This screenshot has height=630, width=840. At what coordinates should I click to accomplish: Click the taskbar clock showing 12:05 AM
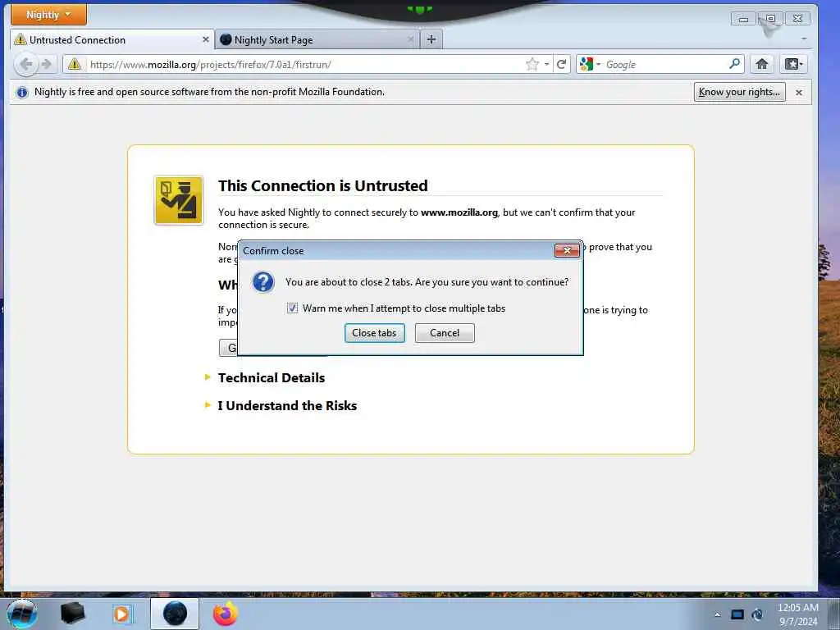click(x=797, y=614)
